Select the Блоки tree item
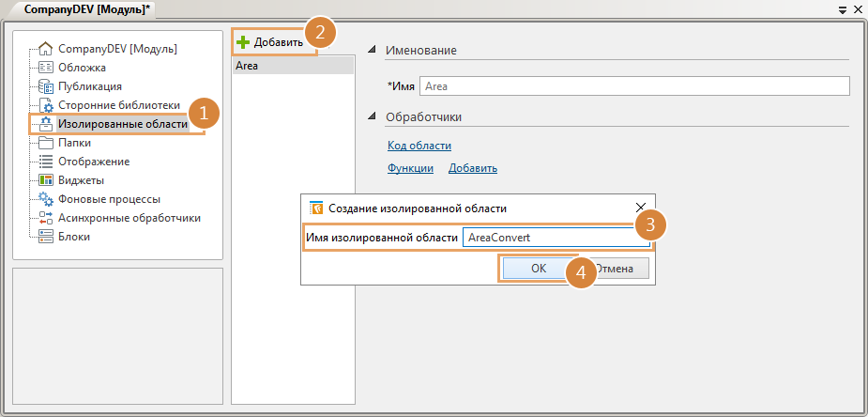The height and width of the screenshot is (417, 868). pos(74,237)
